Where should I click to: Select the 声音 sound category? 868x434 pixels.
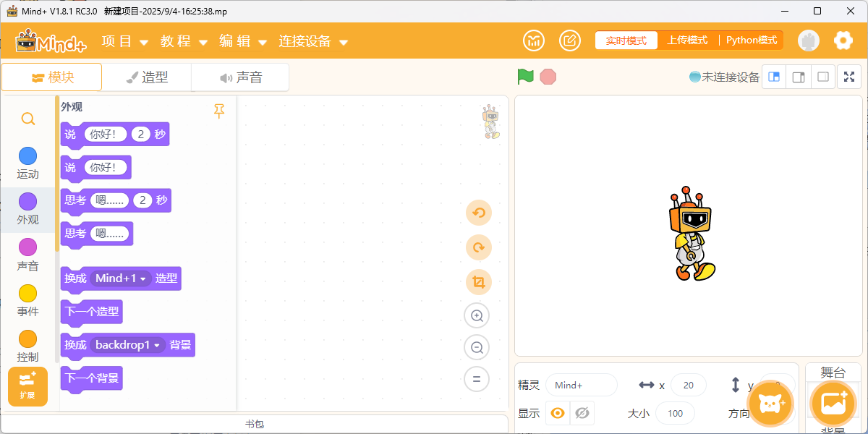point(27,255)
